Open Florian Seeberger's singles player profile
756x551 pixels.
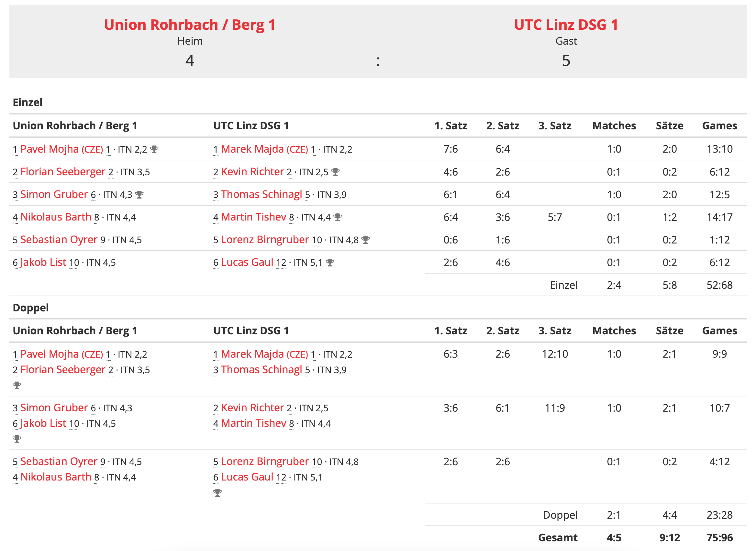[x=63, y=172]
